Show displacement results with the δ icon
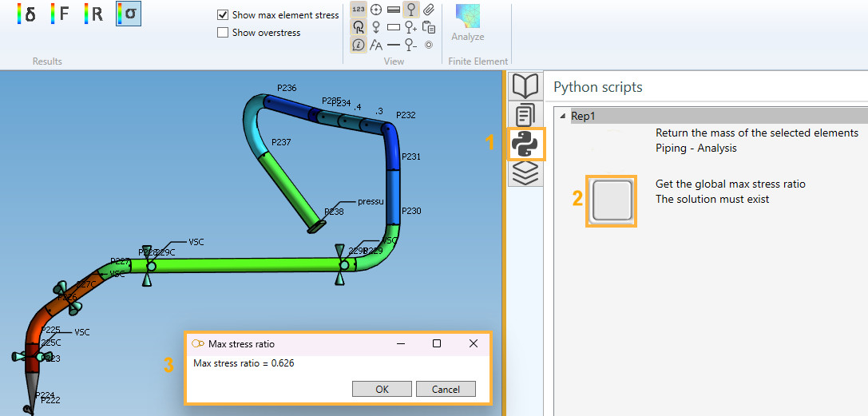This screenshot has height=416, width=868. coord(26,14)
